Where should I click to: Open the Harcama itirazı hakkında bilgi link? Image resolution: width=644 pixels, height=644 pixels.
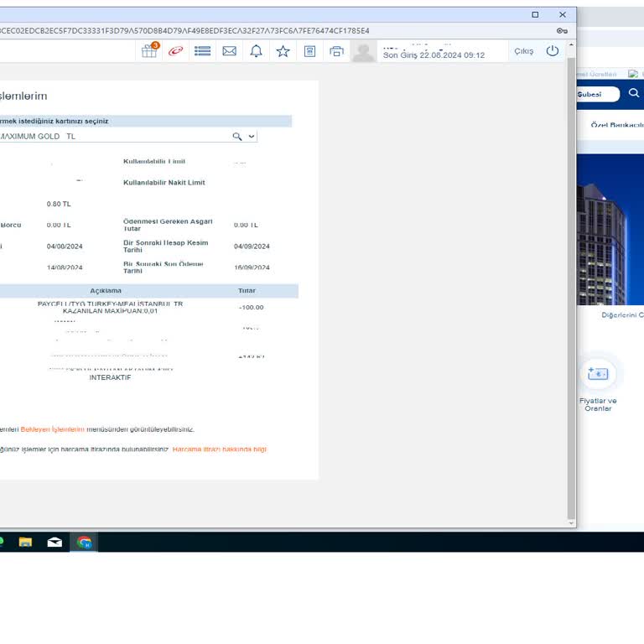tap(220, 449)
